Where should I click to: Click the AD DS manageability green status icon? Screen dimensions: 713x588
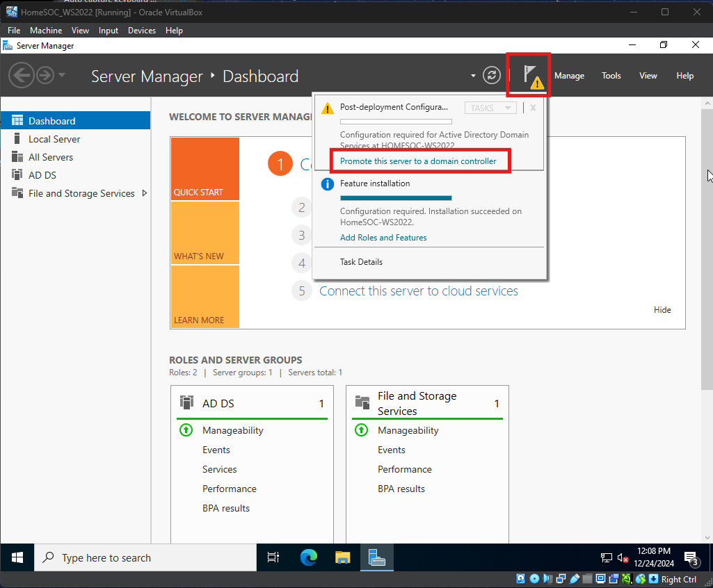click(x=186, y=430)
